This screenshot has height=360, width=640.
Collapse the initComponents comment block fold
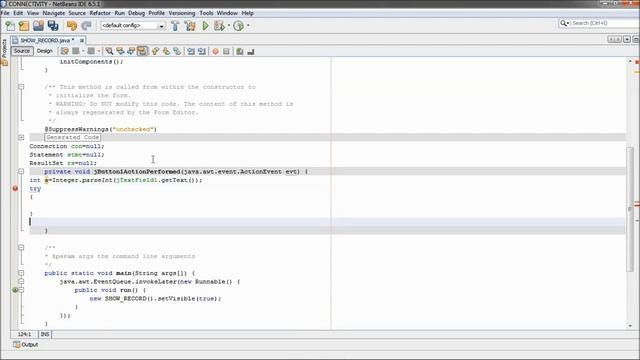pyautogui.click(x=21, y=87)
